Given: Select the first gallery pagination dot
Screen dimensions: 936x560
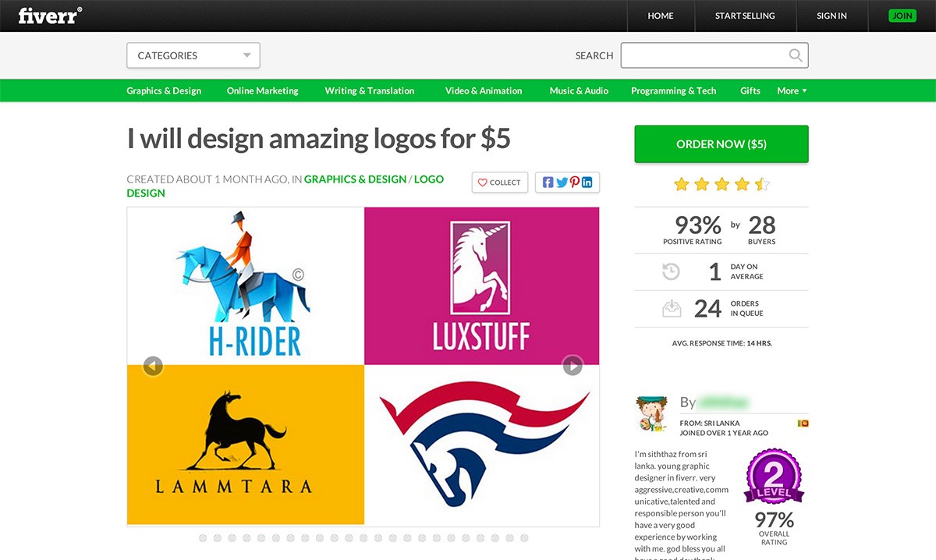Looking at the screenshot, I should pos(203,538).
